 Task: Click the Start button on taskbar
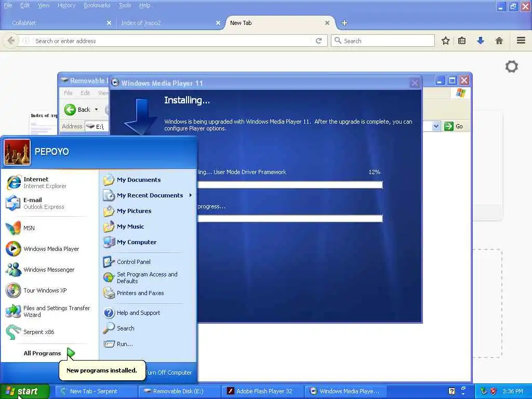pyautogui.click(x=25, y=391)
